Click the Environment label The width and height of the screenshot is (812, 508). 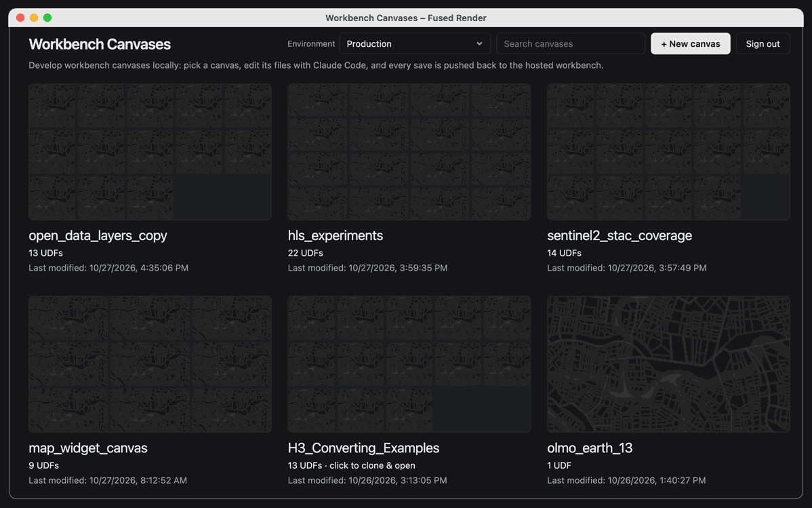(311, 43)
